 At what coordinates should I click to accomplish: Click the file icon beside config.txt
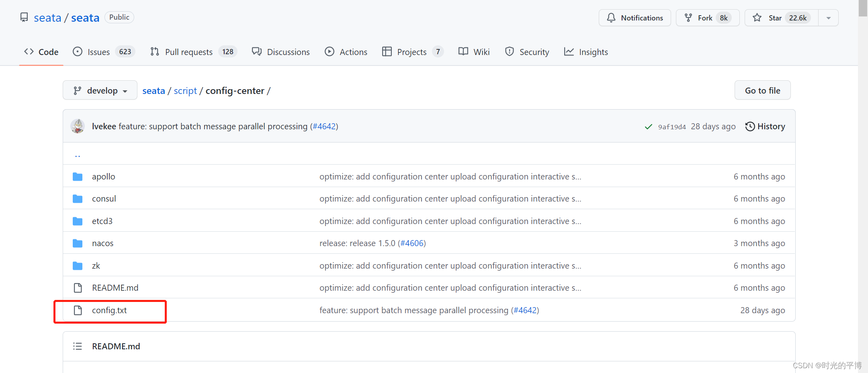click(78, 310)
